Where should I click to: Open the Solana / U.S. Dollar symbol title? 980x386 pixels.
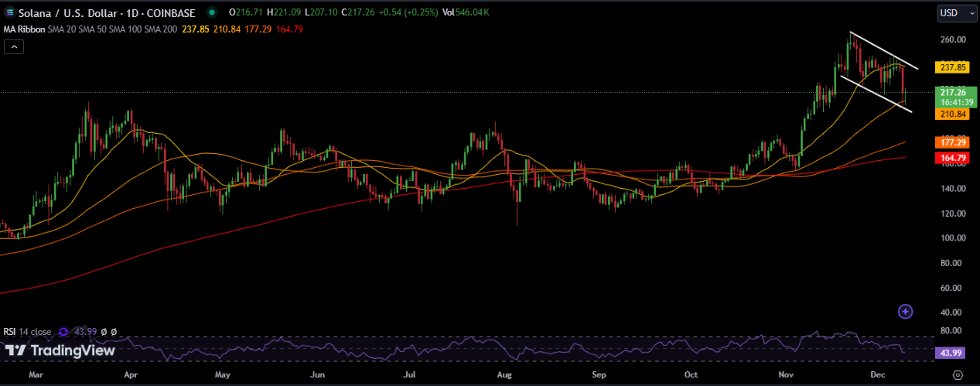pos(108,13)
